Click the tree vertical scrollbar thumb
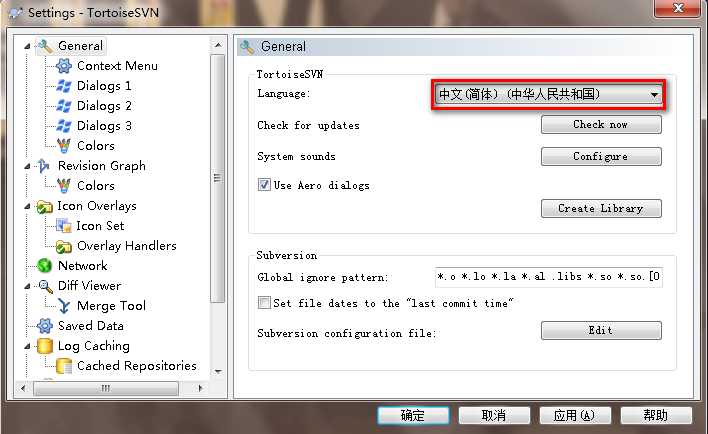This screenshot has height=434, width=708. tap(218, 178)
